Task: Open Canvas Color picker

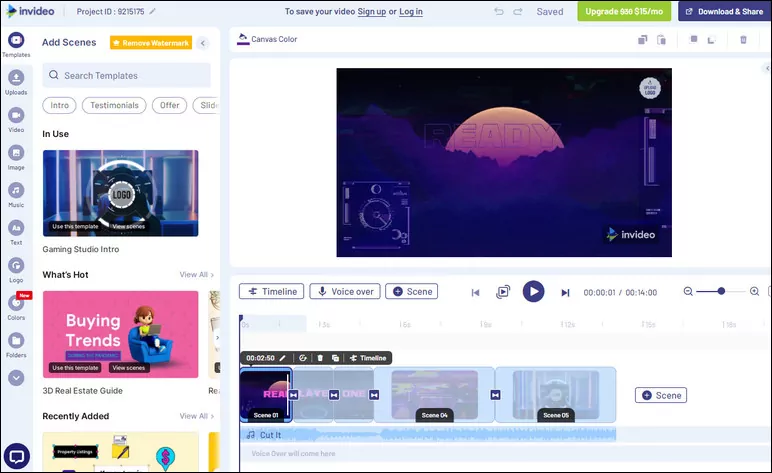Action: [x=267, y=39]
